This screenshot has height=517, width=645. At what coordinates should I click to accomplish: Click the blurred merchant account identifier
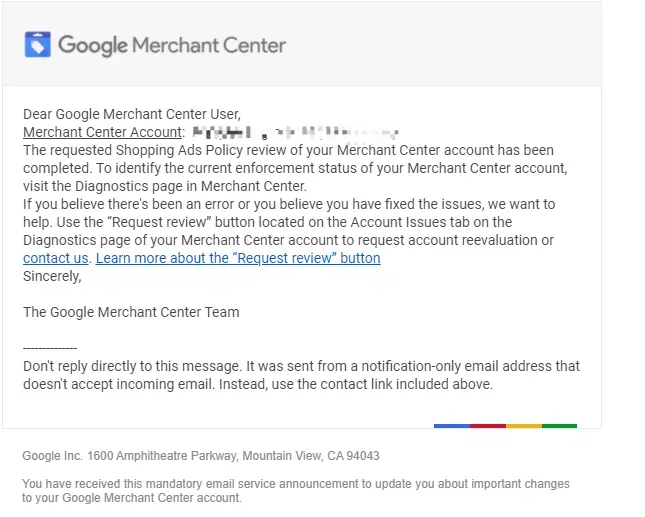(295, 132)
